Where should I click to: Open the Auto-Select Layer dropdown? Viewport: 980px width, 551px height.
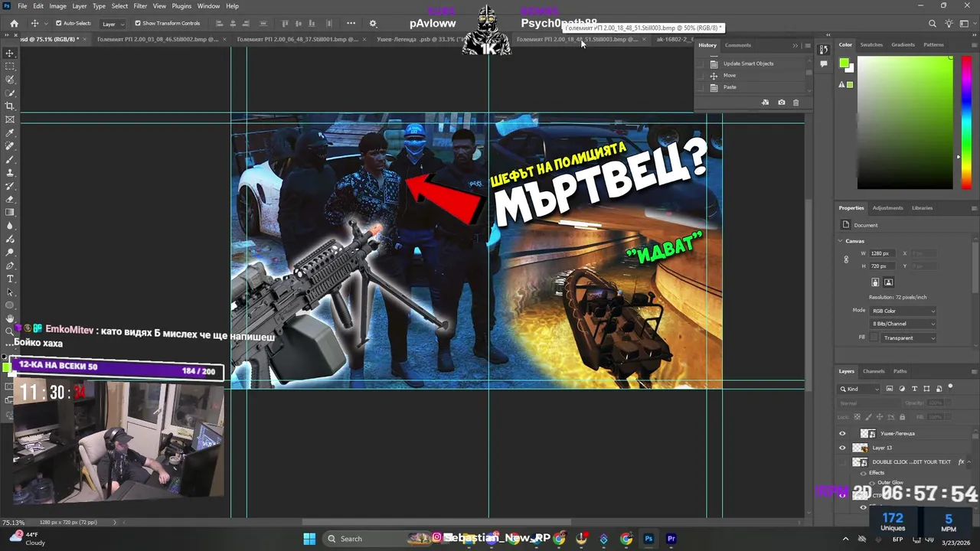[x=113, y=24]
